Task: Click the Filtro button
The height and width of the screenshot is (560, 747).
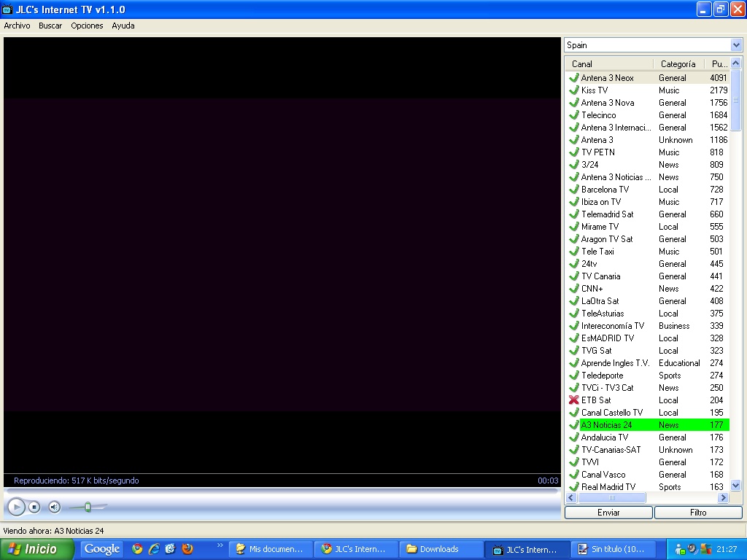Action: point(698,513)
